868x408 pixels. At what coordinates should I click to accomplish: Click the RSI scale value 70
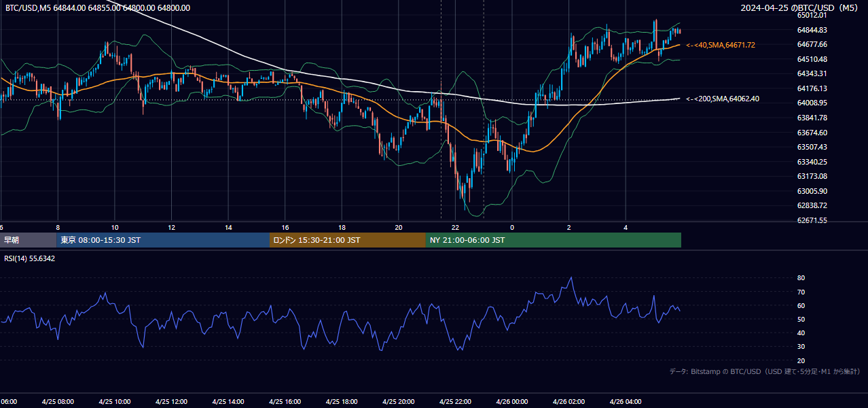pos(801,292)
